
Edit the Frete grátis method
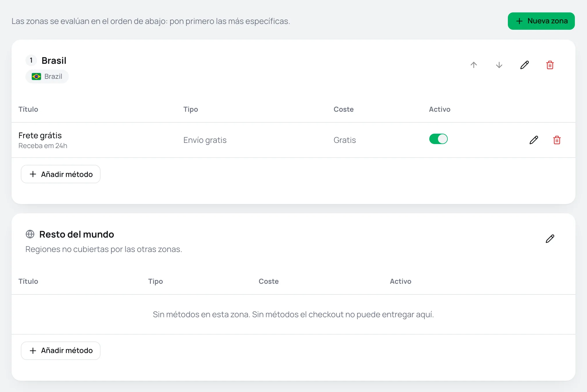pyautogui.click(x=534, y=140)
